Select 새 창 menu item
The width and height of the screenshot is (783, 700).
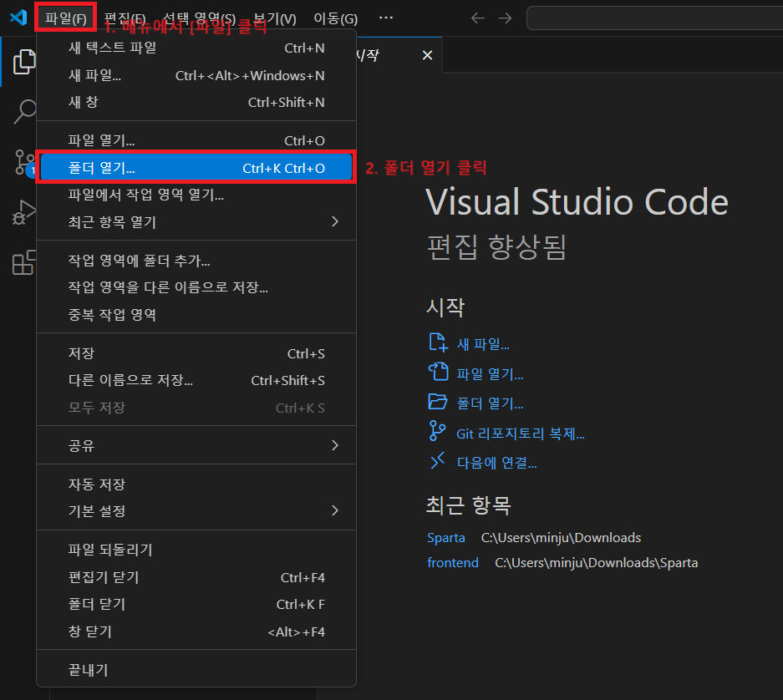click(196, 103)
